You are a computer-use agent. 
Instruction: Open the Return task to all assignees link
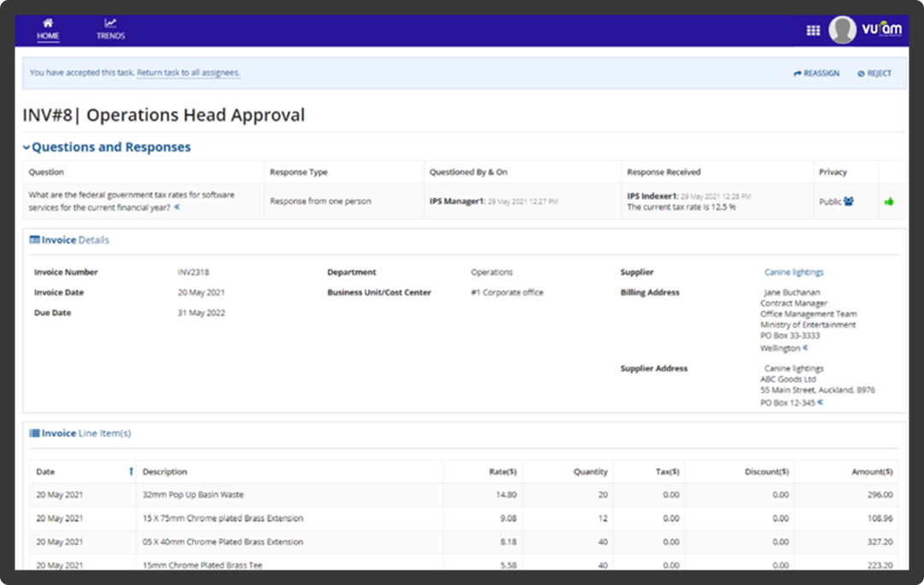pos(189,73)
